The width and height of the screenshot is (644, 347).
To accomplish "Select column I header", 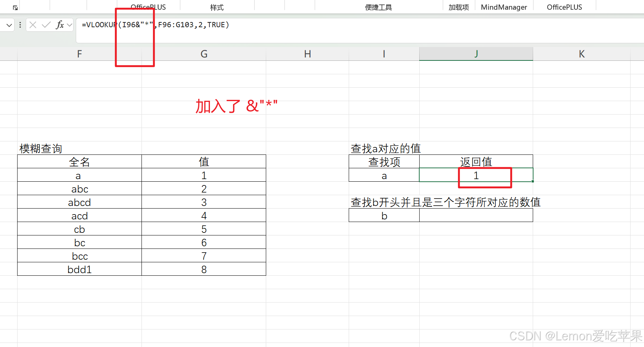I will 384,54.
